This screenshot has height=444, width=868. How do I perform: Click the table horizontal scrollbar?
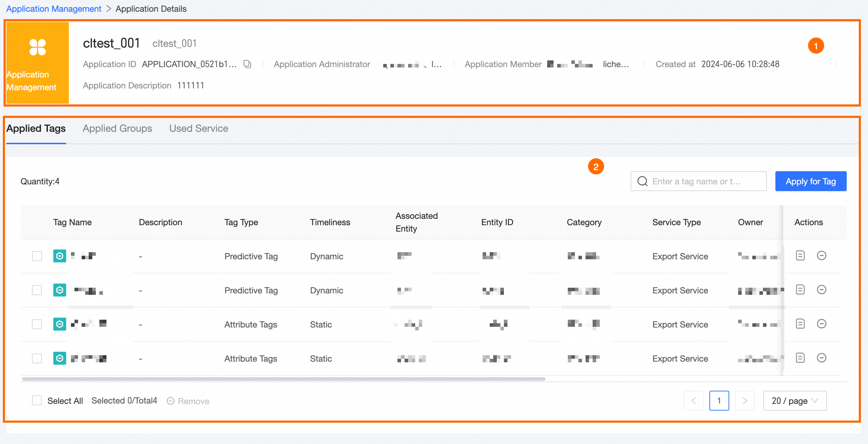point(283,379)
